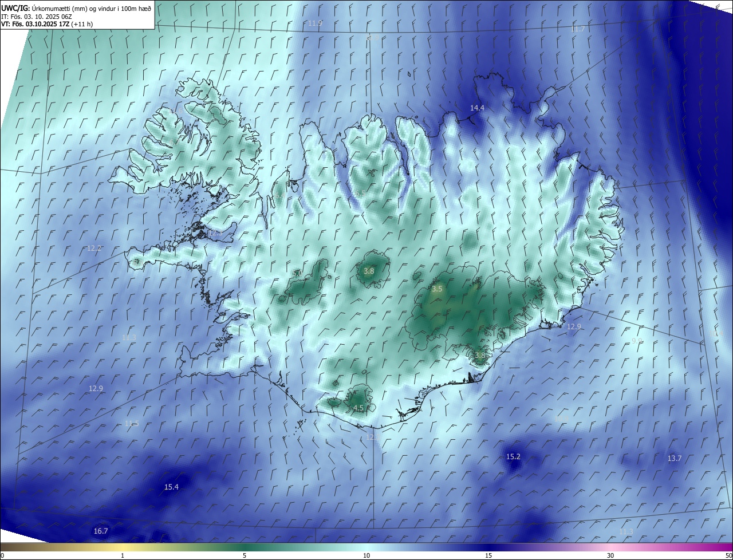Click the 14.4 value on the north coast
This screenshot has width=733, height=560.
click(477, 108)
